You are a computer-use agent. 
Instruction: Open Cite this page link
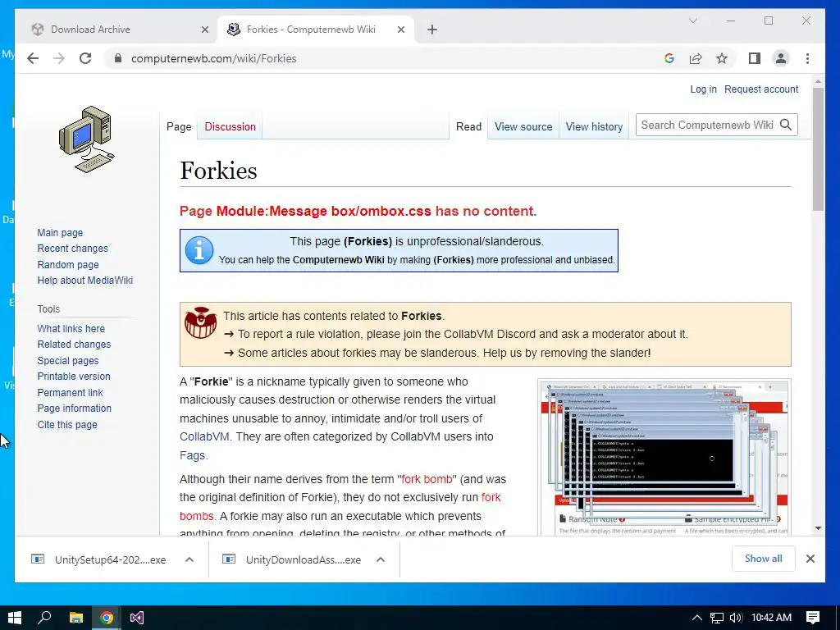click(67, 425)
